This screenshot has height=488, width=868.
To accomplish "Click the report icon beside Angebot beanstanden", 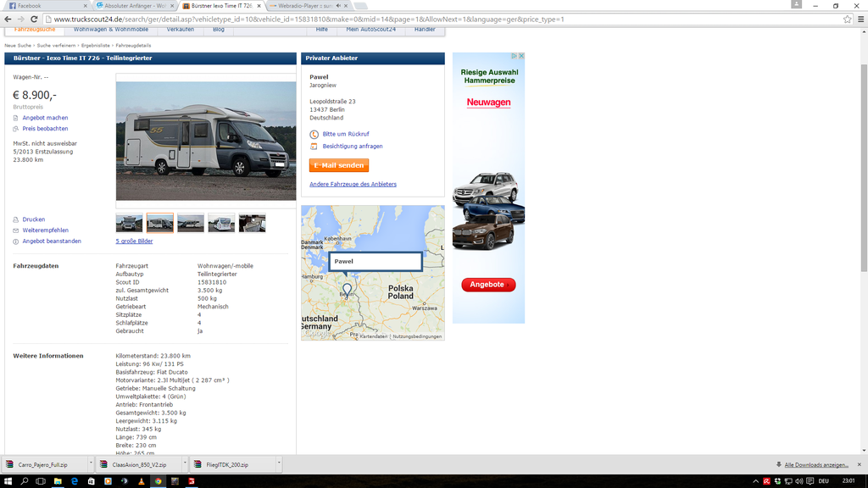I will click(15, 241).
